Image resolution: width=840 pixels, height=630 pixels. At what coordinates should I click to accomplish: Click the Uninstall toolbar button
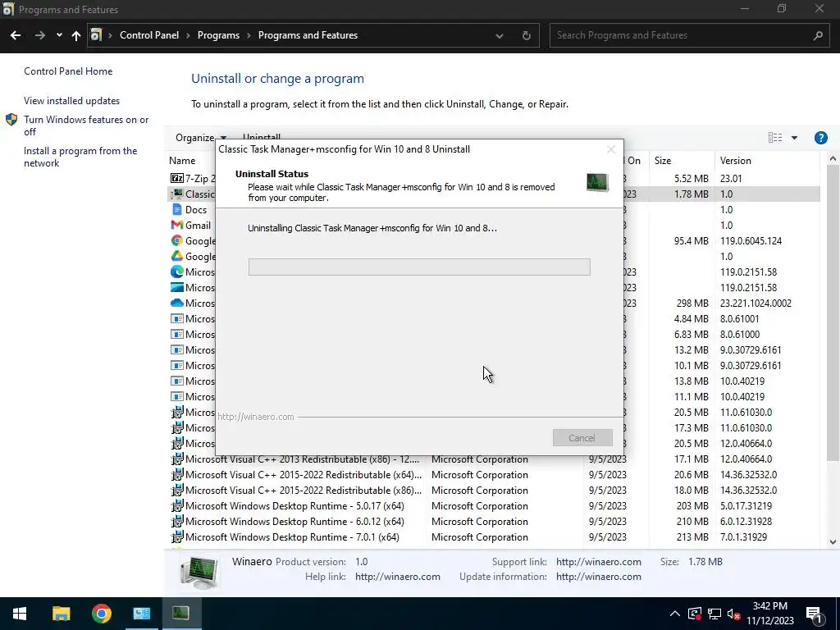pos(262,137)
